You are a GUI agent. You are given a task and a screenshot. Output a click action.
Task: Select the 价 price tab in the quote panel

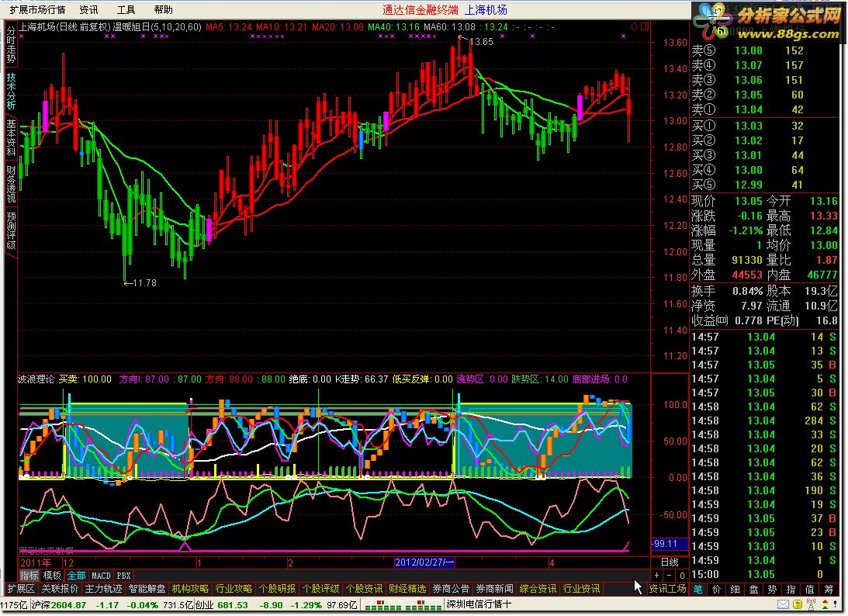click(x=717, y=589)
